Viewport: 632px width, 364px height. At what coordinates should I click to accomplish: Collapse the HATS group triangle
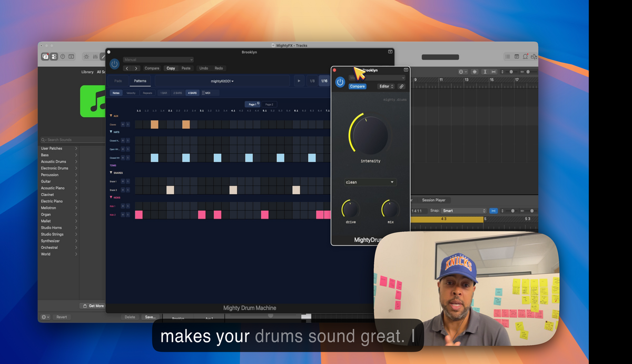[111, 132]
